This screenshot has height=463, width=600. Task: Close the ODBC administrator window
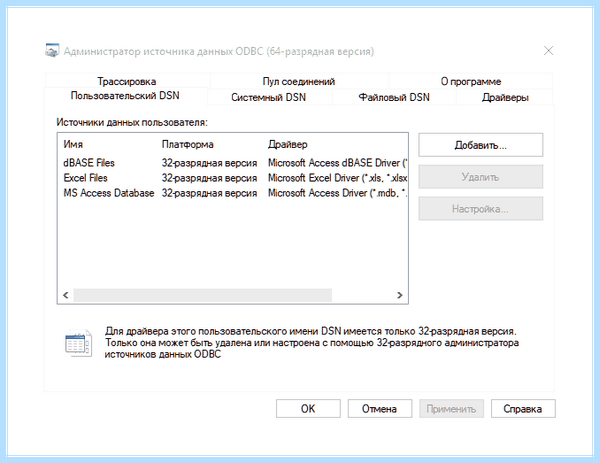[x=548, y=51]
